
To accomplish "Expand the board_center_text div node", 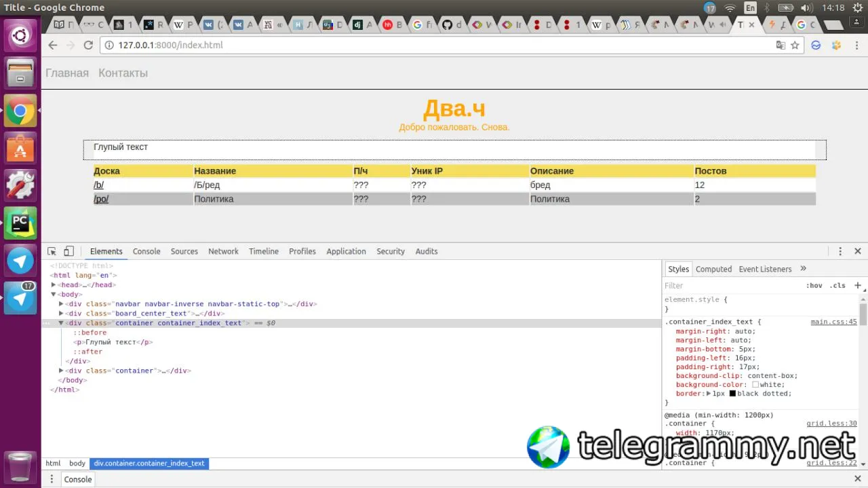I will click(x=61, y=314).
